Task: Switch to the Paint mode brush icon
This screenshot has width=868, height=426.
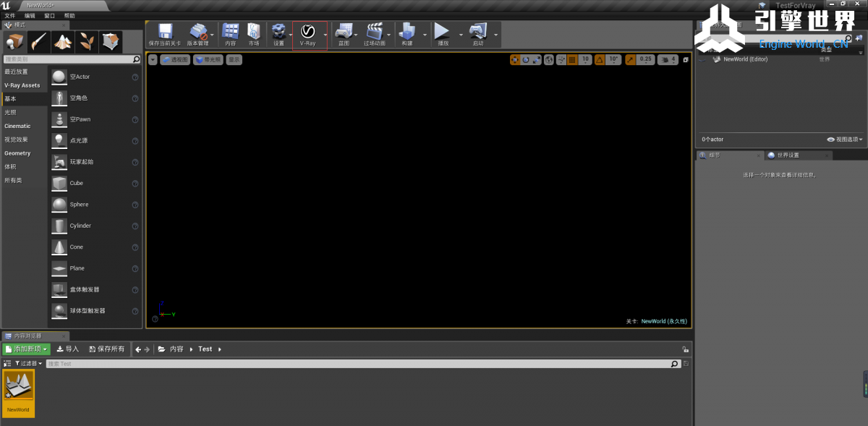Action: [x=39, y=41]
